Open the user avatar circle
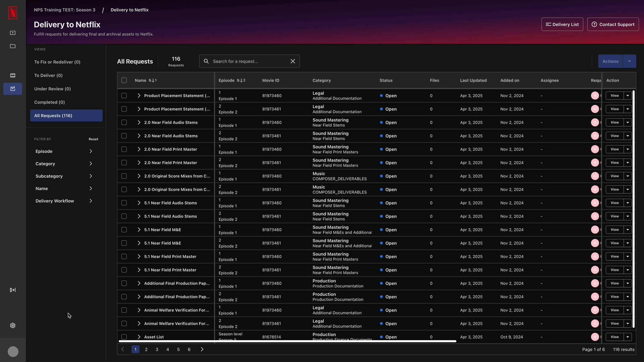 (13, 352)
